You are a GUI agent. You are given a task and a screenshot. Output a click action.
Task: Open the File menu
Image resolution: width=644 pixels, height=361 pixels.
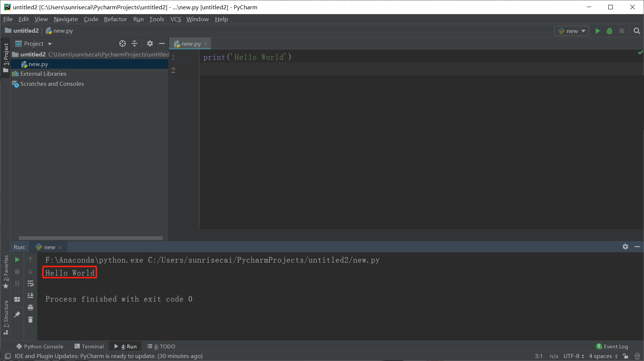pos(8,19)
